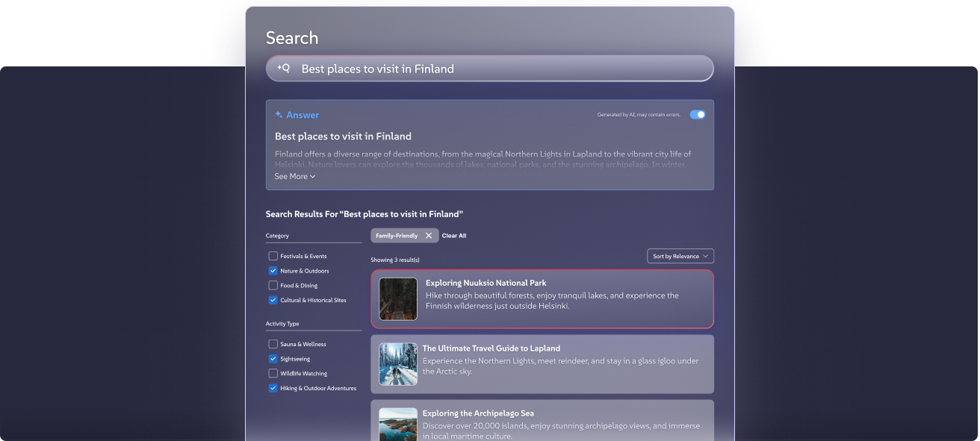Open The Ultimate Travel Guide to Lapland title

click(491, 348)
